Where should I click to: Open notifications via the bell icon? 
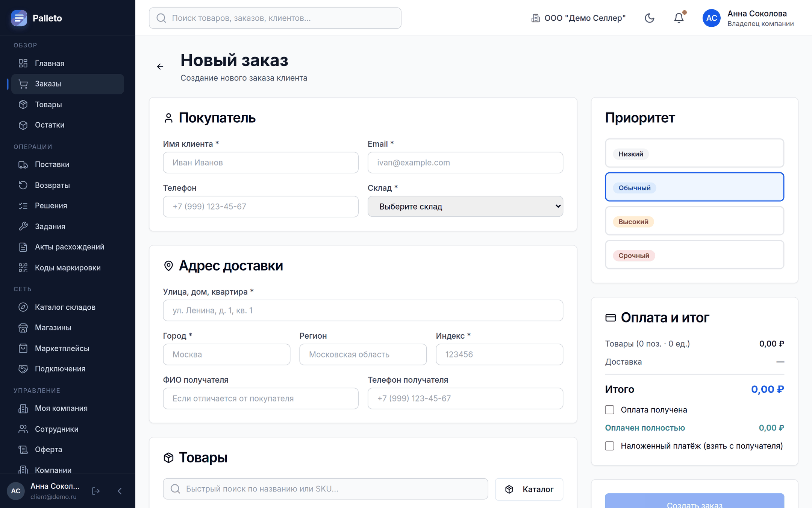pos(679,18)
